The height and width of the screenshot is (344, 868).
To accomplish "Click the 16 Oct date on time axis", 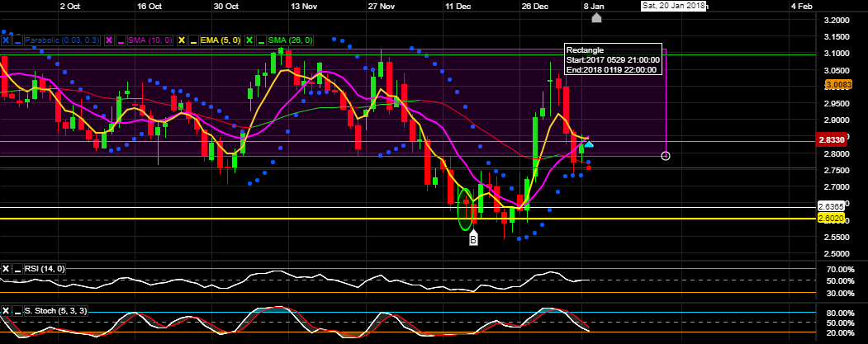I will tap(149, 6).
